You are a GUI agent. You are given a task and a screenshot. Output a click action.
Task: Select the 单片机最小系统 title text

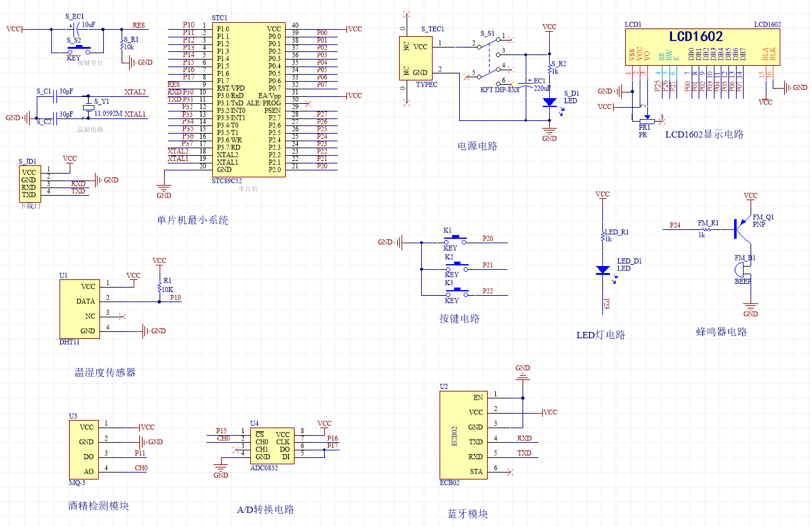(193, 220)
